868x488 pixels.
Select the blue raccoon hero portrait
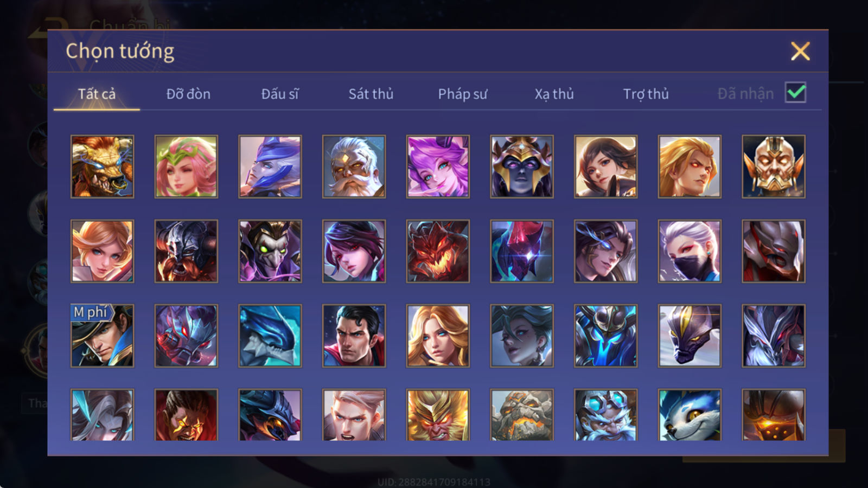tap(690, 414)
